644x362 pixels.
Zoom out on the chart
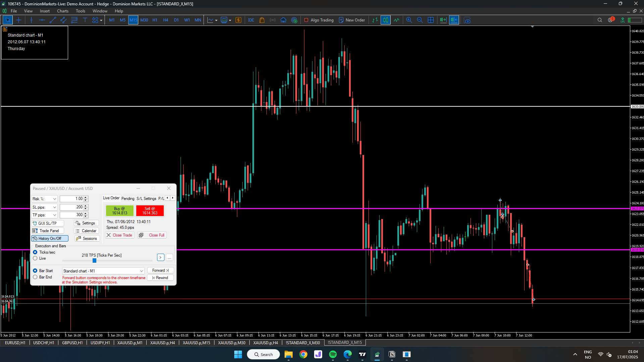420,20
